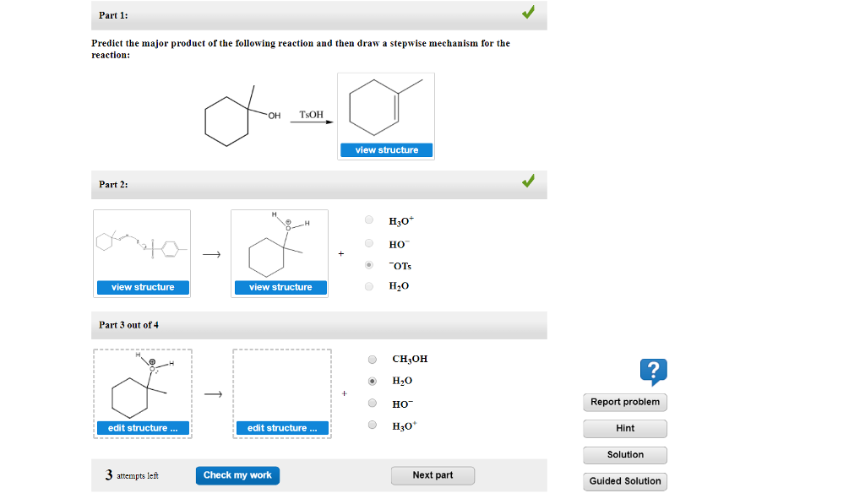Choose the -OTs radio button
865x504 pixels.
coord(369,264)
